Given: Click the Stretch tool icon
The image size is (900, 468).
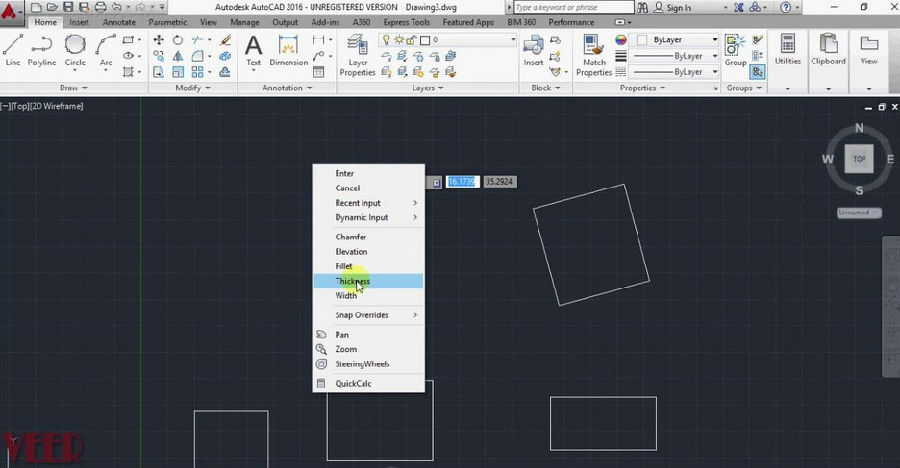Looking at the screenshot, I should click(x=158, y=72).
